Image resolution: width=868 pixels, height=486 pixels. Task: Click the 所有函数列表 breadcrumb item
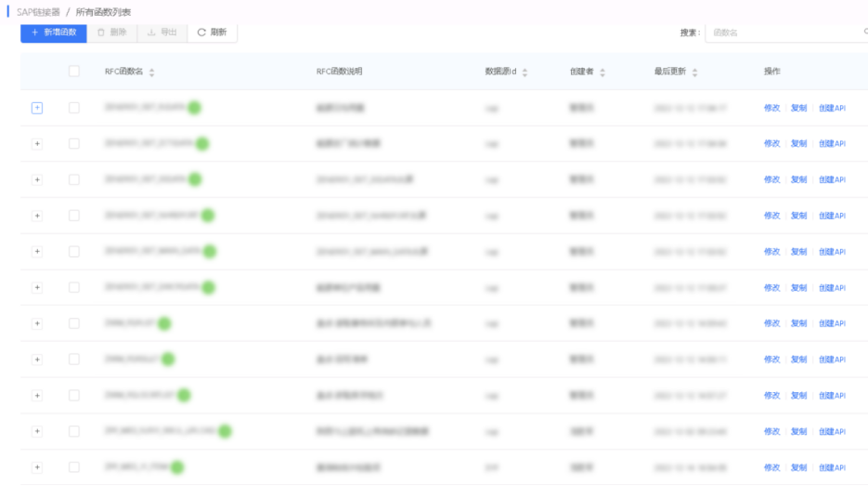point(104,12)
